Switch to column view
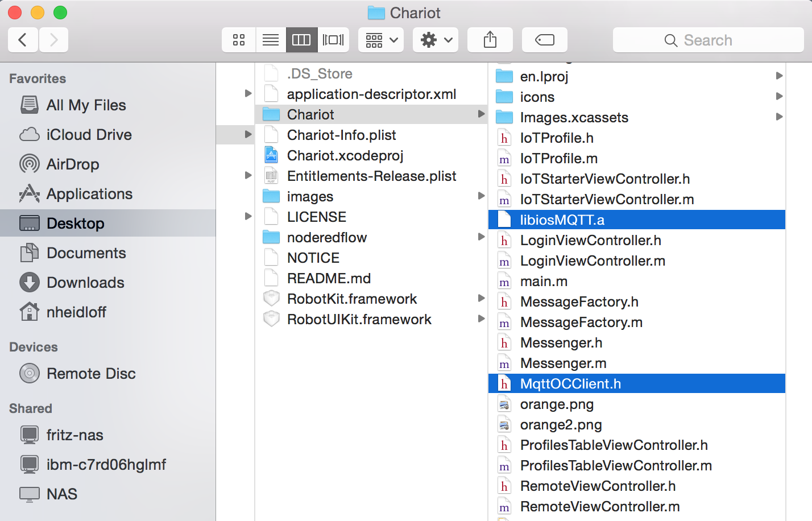The height and width of the screenshot is (521, 812). 301,40
